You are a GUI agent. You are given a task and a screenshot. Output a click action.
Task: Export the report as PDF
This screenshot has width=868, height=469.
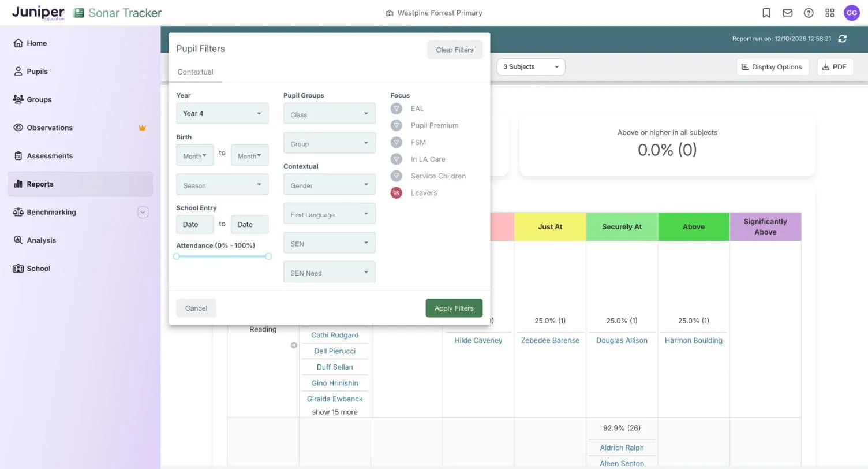(x=835, y=67)
